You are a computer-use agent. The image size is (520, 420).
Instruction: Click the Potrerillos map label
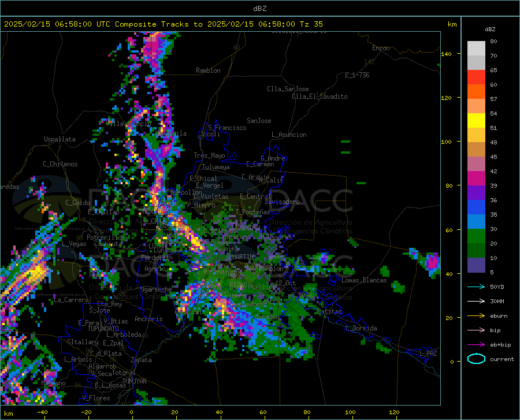pos(106,237)
